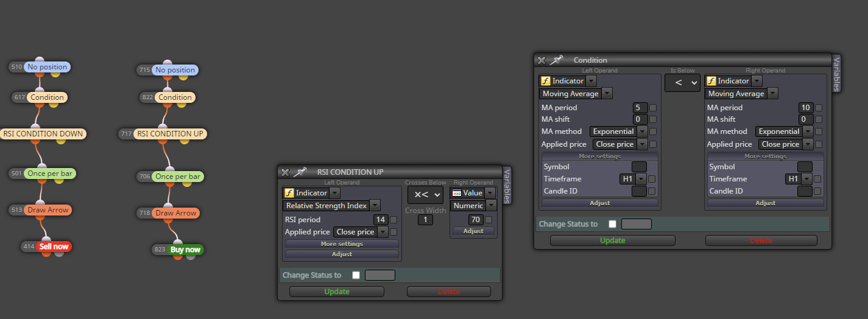Open Variables tab on RSI CONDITION UP panel
This screenshot has width=868, height=319.
(x=507, y=185)
